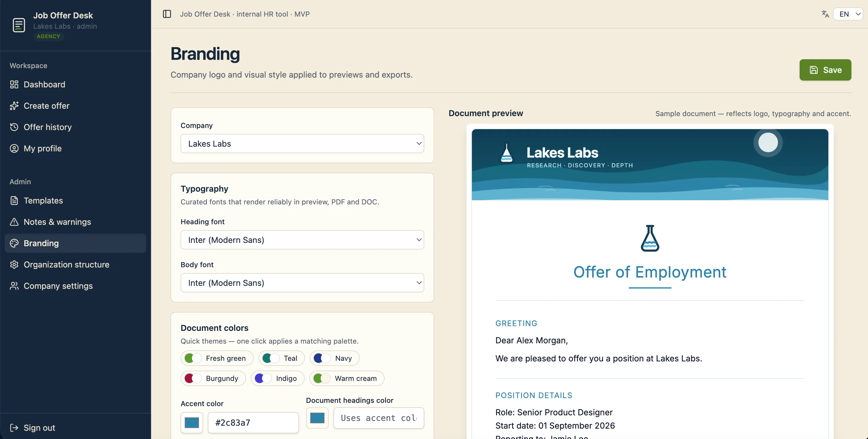Click the Document colors section heading
Viewport: 868px width, 439px height.
pyautogui.click(x=214, y=328)
